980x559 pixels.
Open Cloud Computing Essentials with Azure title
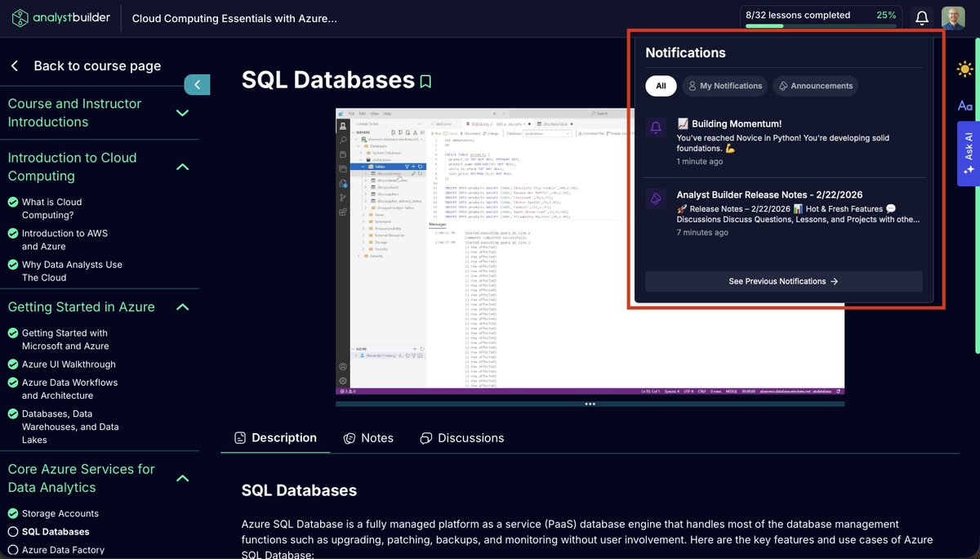pos(234,18)
